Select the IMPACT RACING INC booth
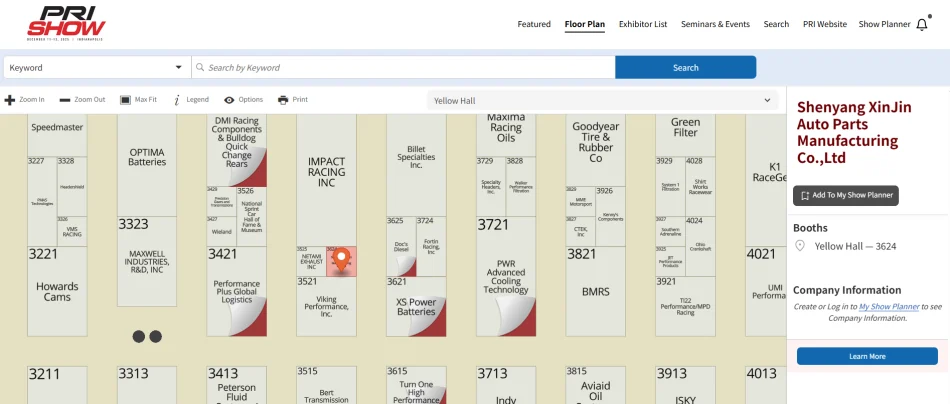 326,172
